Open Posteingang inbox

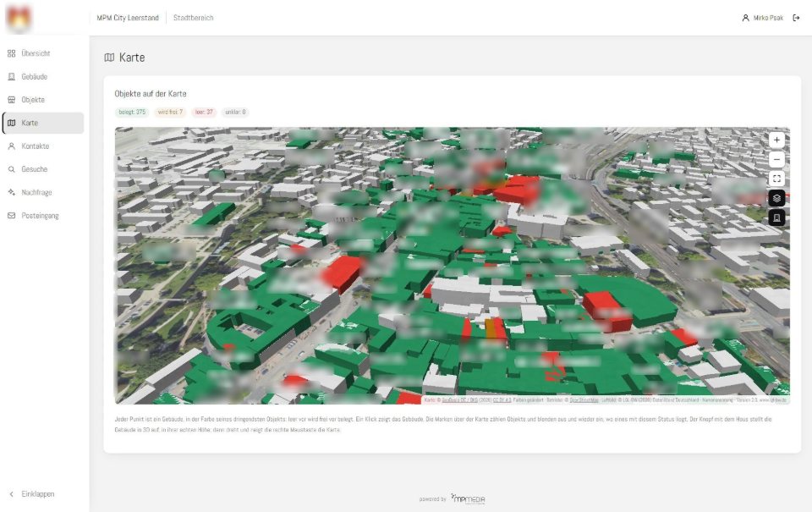[x=43, y=216]
